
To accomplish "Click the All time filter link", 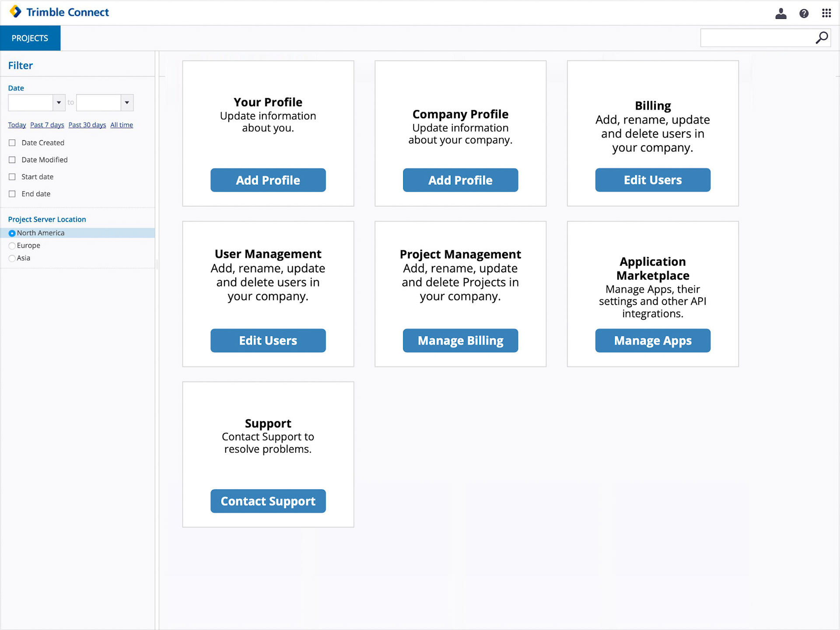I will pyautogui.click(x=121, y=125).
